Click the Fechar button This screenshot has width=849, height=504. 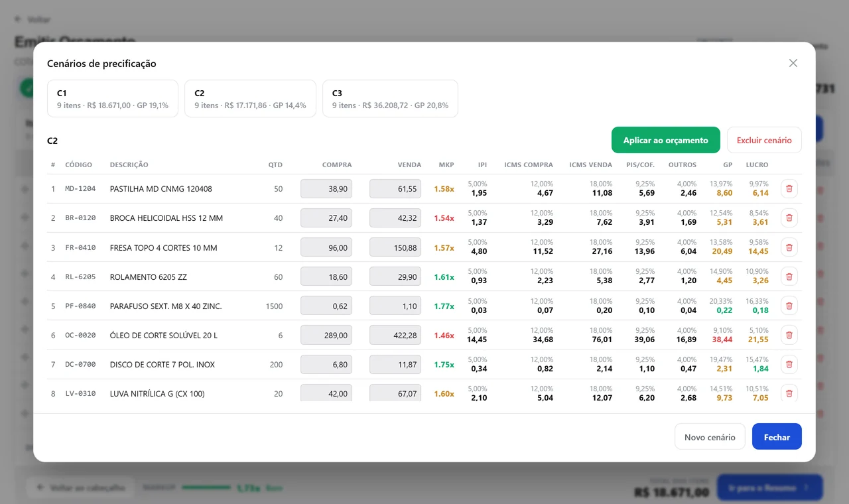click(x=777, y=436)
